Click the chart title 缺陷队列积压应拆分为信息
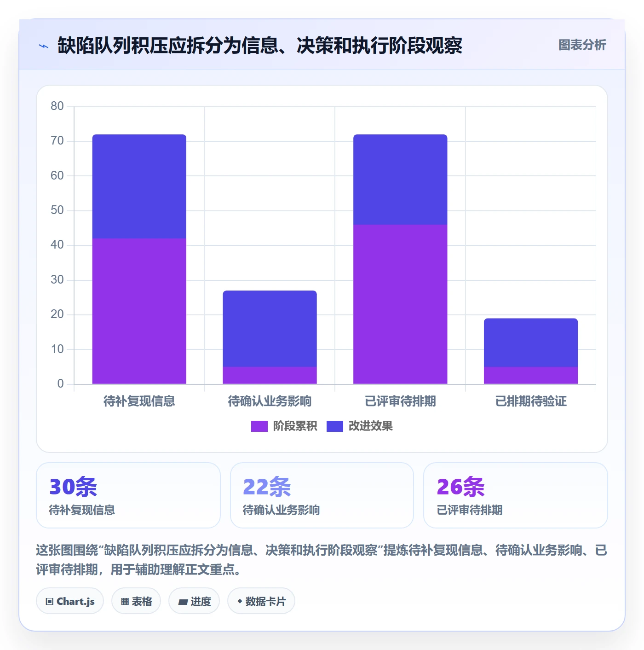The height and width of the screenshot is (650, 644). pyautogui.click(x=260, y=46)
